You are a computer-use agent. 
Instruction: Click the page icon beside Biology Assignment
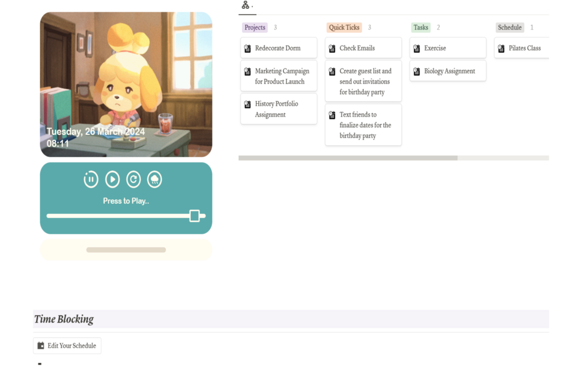click(417, 71)
